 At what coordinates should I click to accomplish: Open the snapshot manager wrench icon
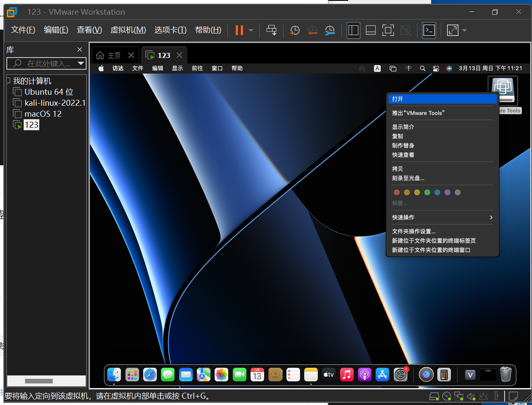(329, 30)
